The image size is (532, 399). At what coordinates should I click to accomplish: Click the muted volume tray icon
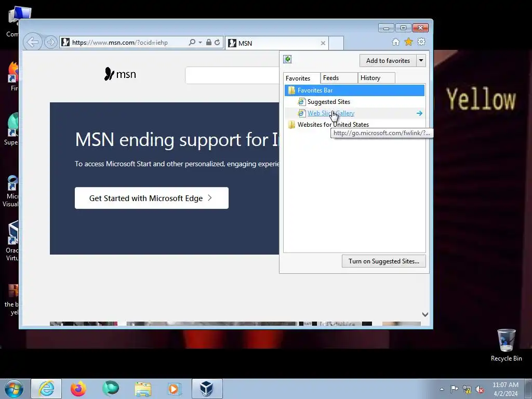(x=480, y=389)
